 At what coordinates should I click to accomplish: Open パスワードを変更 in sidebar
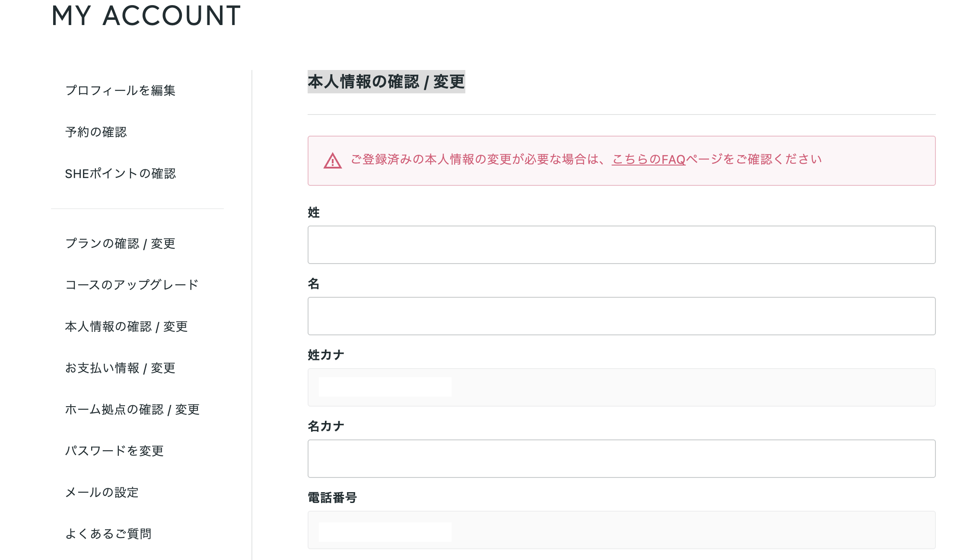[x=114, y=451]
